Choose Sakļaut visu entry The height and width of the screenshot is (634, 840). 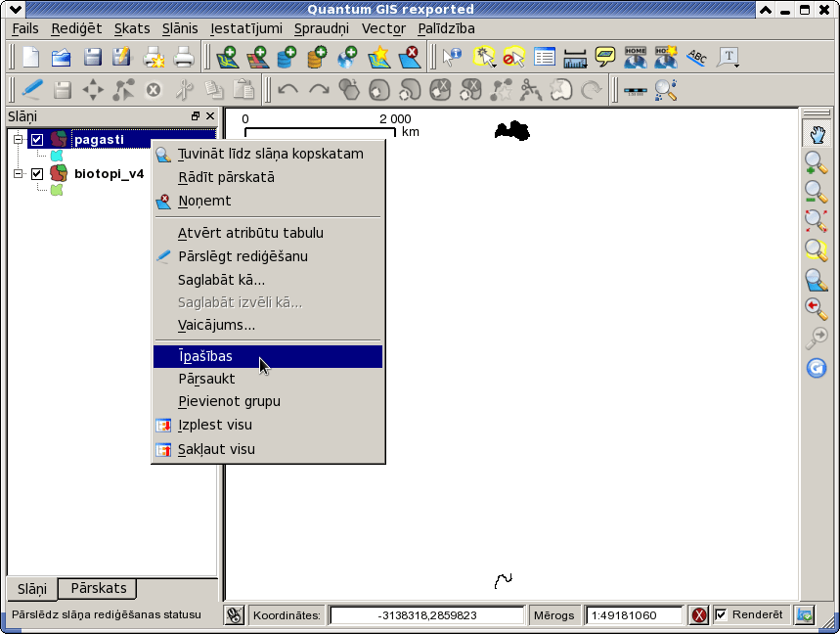coord(268,449)
